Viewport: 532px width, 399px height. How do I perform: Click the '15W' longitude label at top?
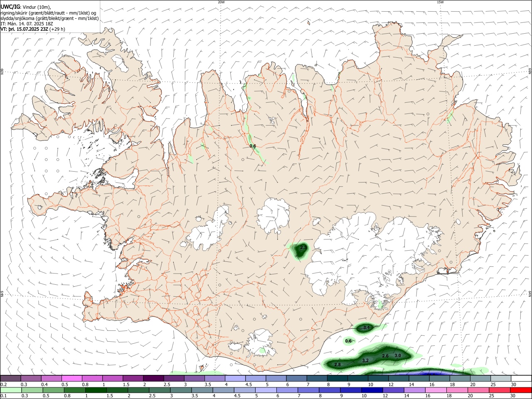[440, 2]
